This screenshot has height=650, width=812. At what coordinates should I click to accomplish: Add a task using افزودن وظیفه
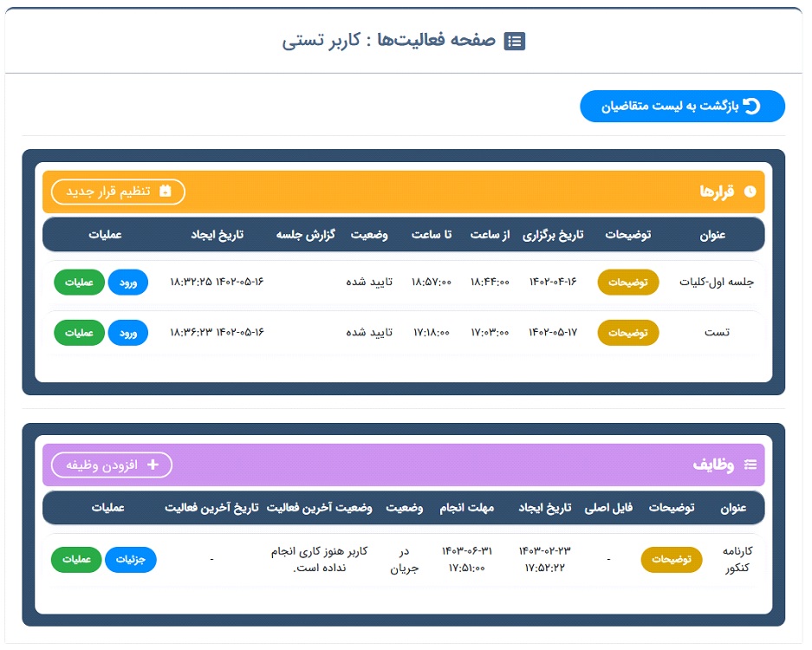click(112, 465)
